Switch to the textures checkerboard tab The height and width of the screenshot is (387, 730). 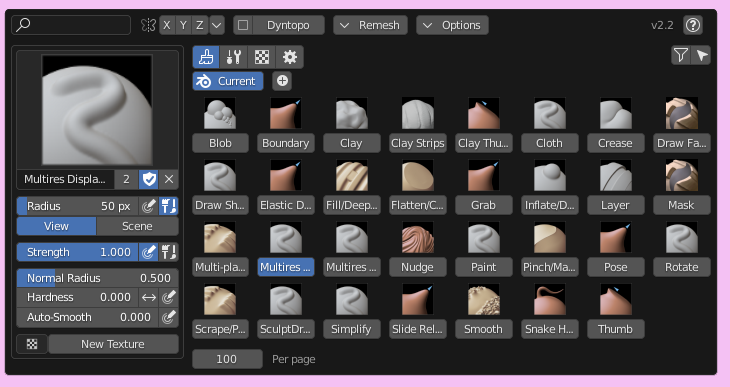point(262,57)
